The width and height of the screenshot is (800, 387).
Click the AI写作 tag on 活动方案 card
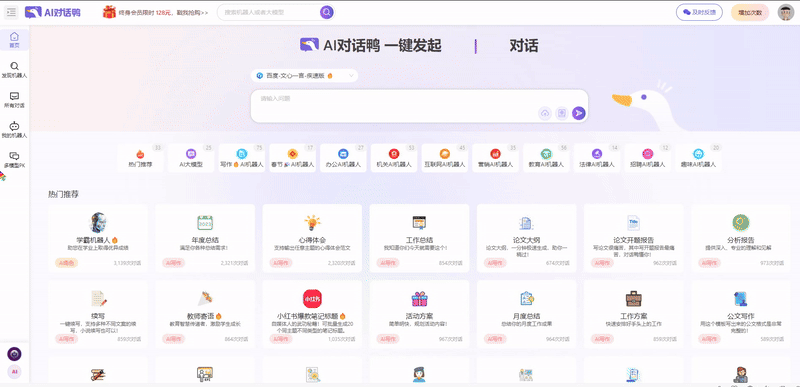[388, 339]
